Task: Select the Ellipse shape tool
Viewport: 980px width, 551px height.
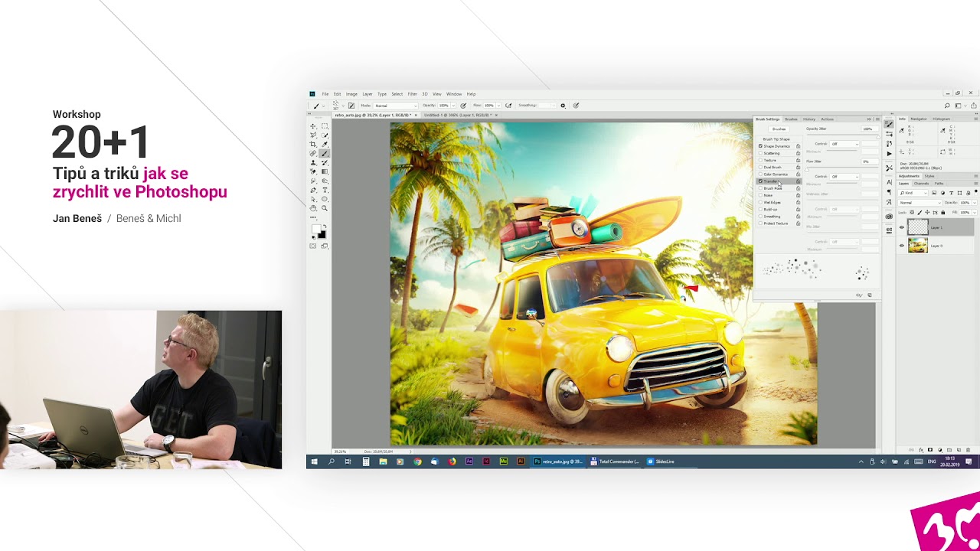Action: [325, 199]
